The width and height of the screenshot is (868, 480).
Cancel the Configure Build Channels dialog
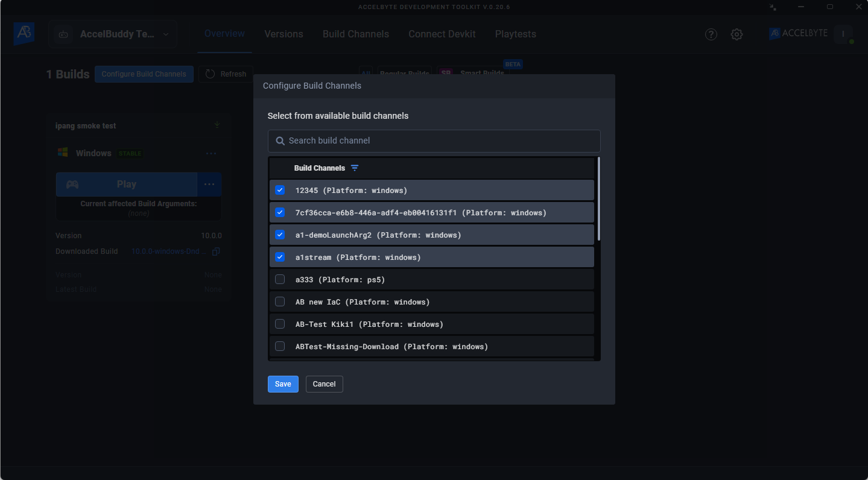[324, 384]
